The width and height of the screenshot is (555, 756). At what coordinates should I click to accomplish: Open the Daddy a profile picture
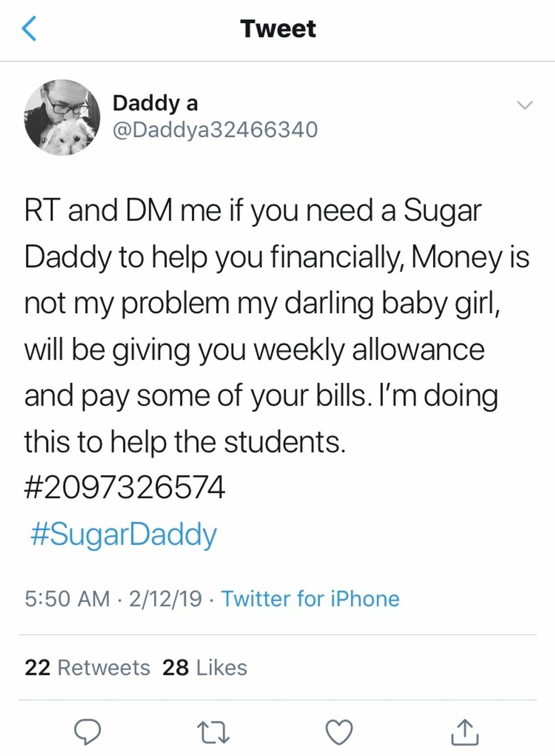[62, 117]
